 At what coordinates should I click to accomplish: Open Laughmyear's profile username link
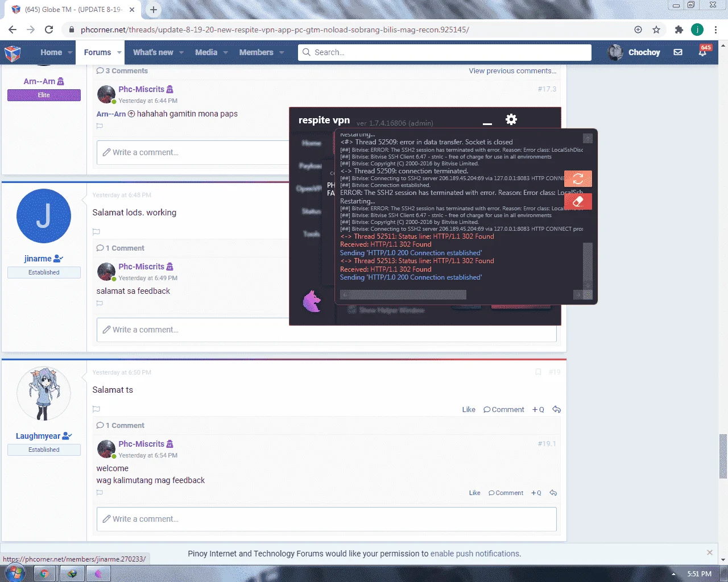click(38, 436)
